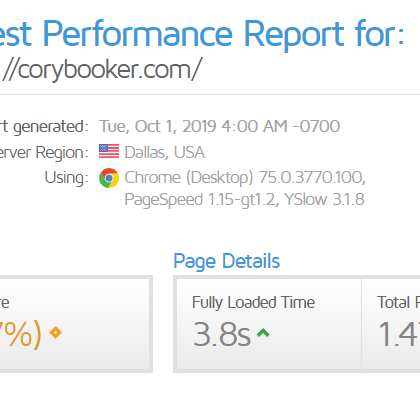Screen dimensions: 420x395
Task: Click the Chrome (Desktop) version text
Action: click(x=245, y=178)
